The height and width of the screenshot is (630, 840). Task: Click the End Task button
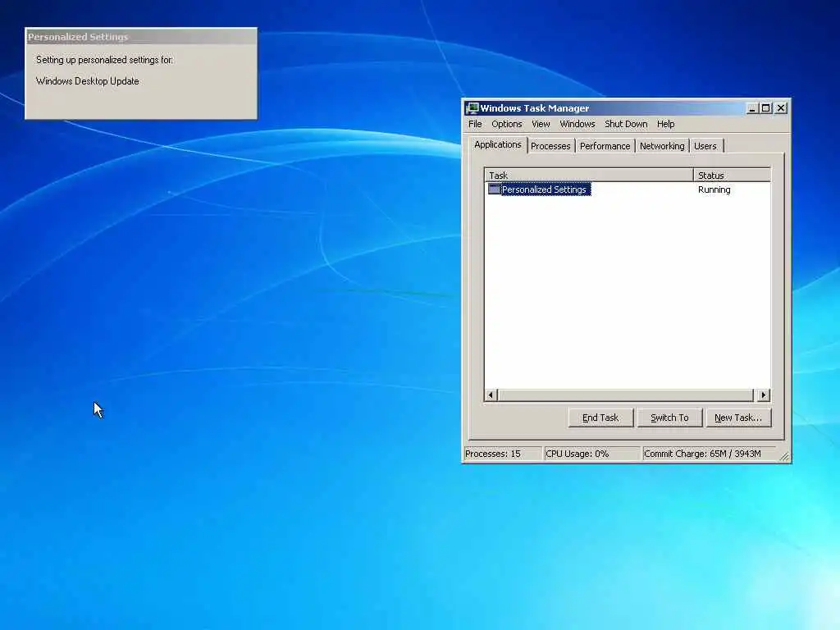(x=600, y=418)
